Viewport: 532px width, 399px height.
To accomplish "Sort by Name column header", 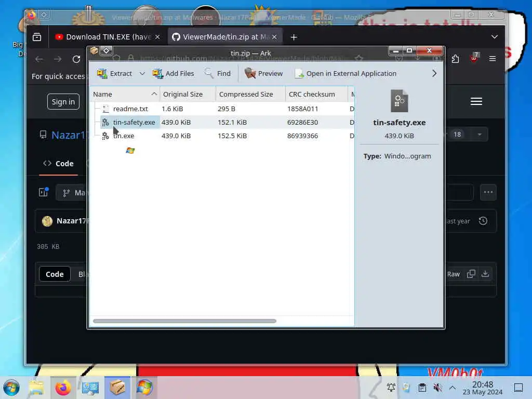I will tap(125, 95).
